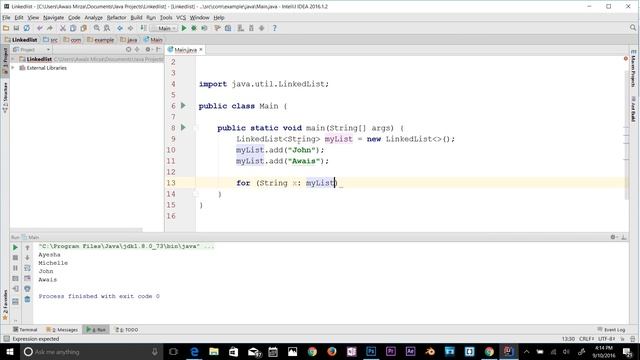Open the Build menu
The image size is (640, 360).
click(136, 18)
